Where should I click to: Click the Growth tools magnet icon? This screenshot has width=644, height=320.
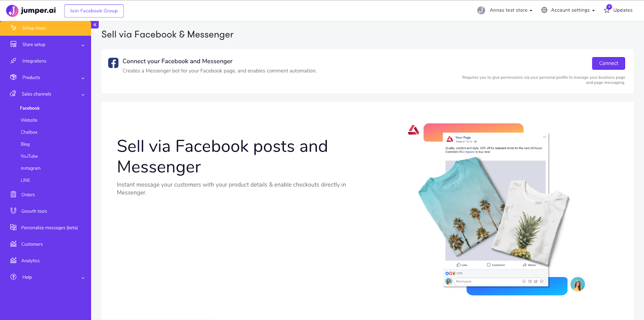13,211
